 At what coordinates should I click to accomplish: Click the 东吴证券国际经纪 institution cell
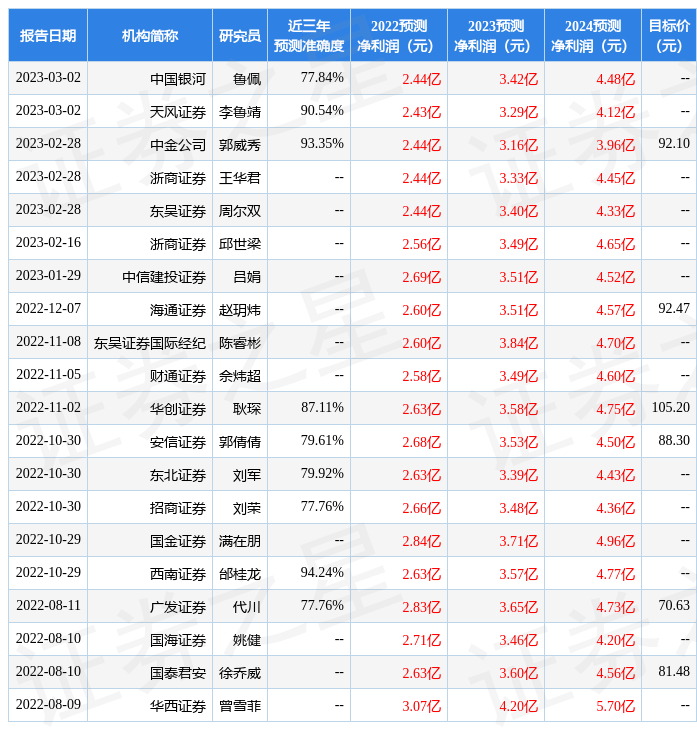click(150, 343)
